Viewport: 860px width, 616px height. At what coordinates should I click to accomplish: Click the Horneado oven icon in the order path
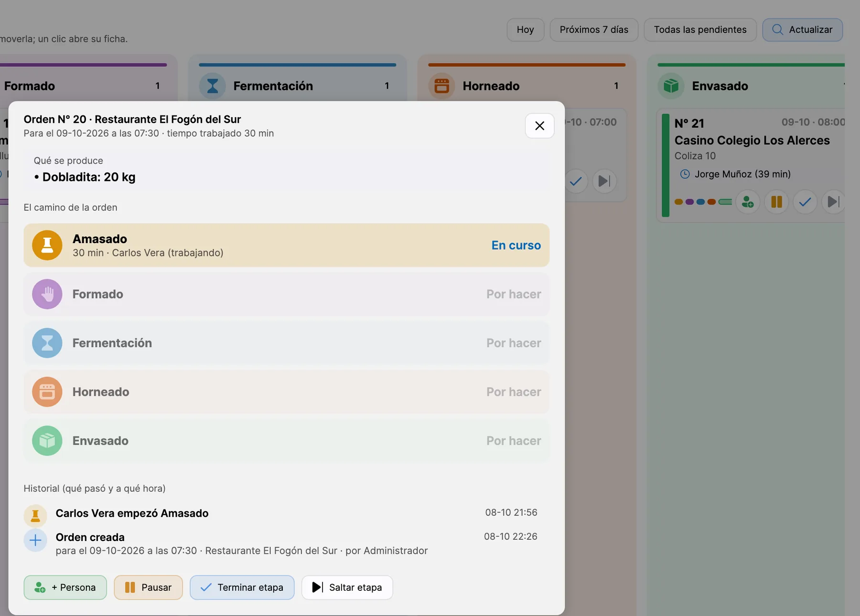pyautogui.click(x=47, y=392)
